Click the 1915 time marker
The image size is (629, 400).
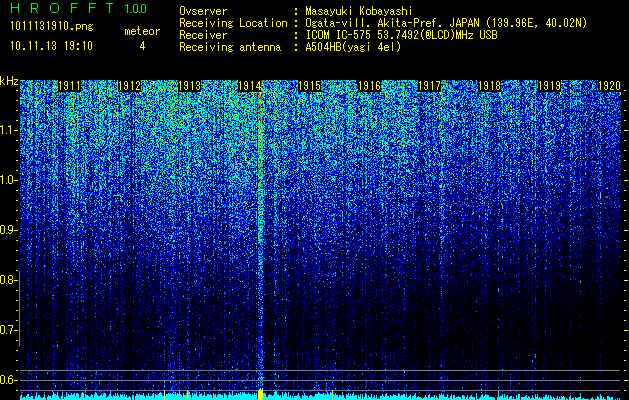310,86
